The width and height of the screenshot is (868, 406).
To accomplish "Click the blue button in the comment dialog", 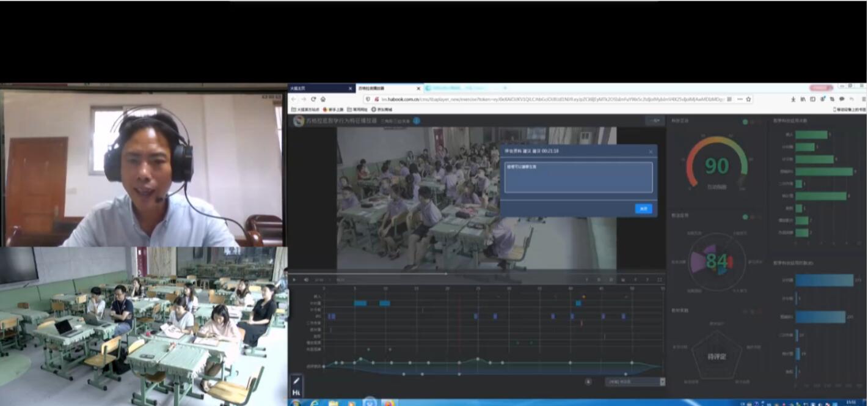I will [x=643, y=209].
